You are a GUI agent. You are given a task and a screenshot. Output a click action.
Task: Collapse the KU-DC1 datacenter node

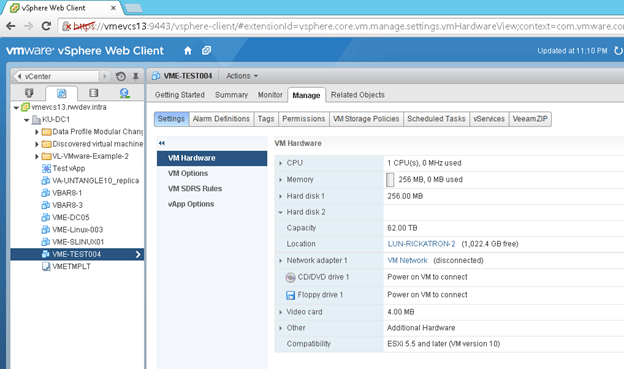26,120
